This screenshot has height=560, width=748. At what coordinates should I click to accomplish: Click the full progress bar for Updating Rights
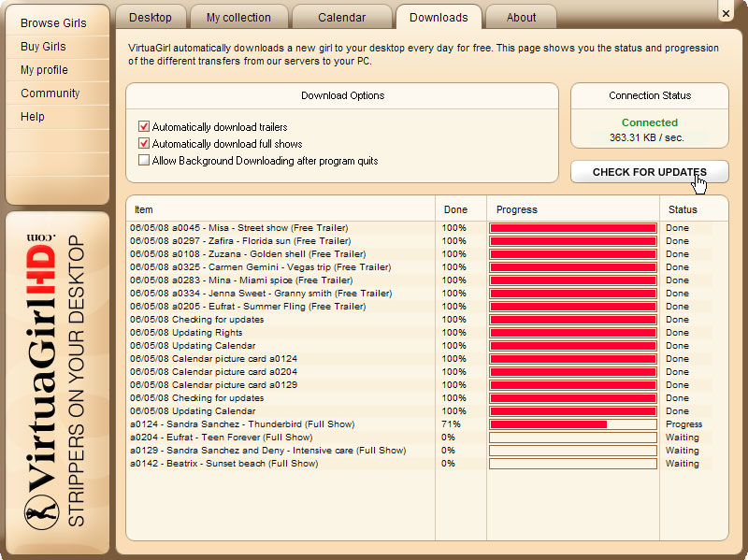tap(573, 333)
